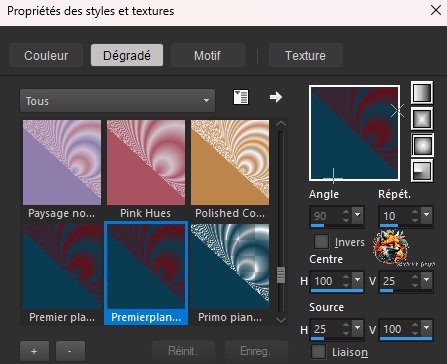
Task: Click the Réinit. button
Action: tap(183, 351)
